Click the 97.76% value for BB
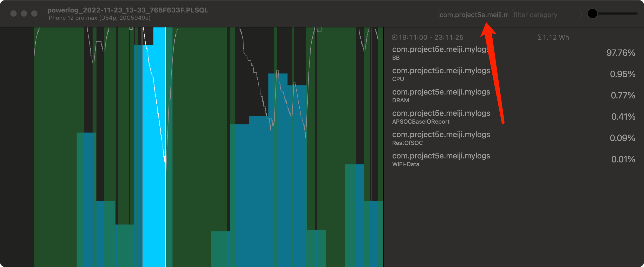This screenshot has height=267, width=644. pos(621,53)
